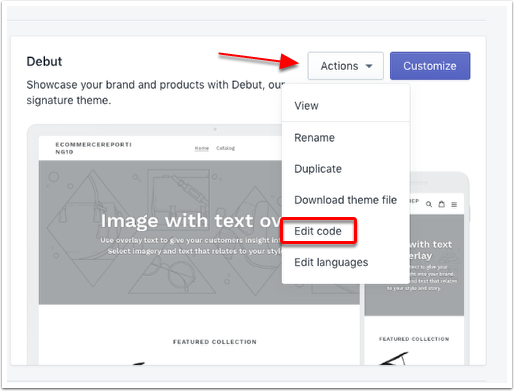This screenshot has height=391, width=514.
Task: Click the 'Showcase your brand' theme description
Action: click(155, 92)
